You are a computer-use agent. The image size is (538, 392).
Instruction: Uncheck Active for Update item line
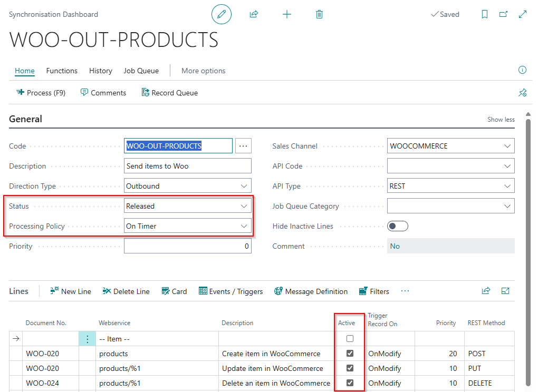(x=350, y=368)
